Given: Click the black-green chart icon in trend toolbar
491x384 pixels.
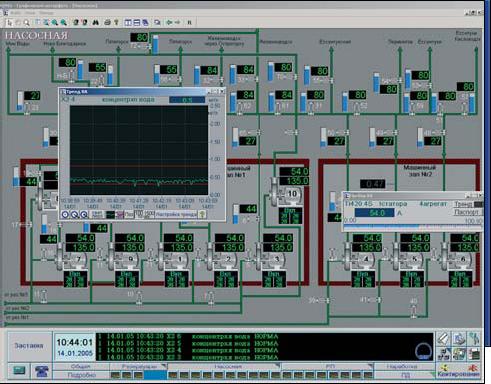Looking at the screenshot, I should pyautogui.click(x=110, y=215).
